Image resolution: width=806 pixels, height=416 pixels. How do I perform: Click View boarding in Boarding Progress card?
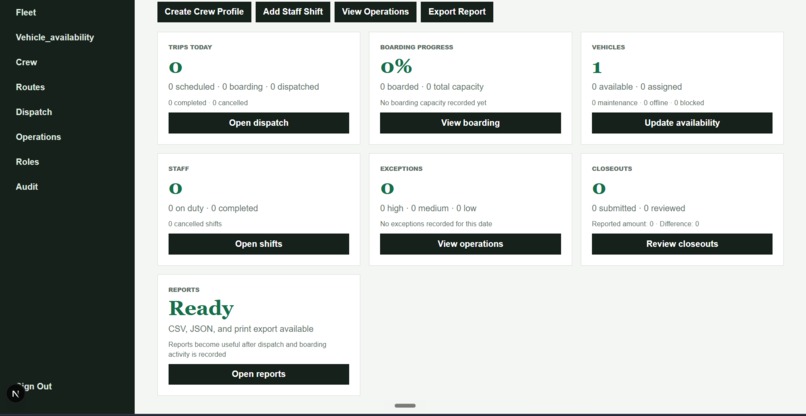tap(470, 123)
